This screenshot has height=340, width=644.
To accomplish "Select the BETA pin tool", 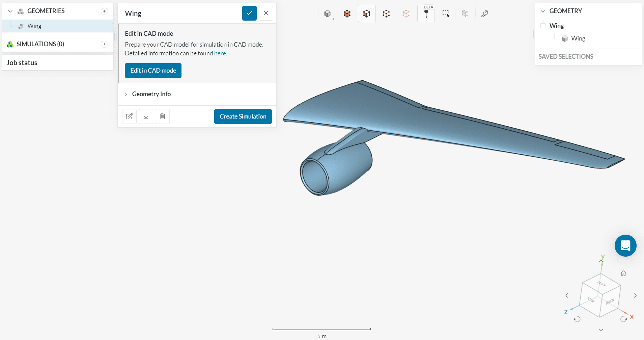I will [426, 14].
